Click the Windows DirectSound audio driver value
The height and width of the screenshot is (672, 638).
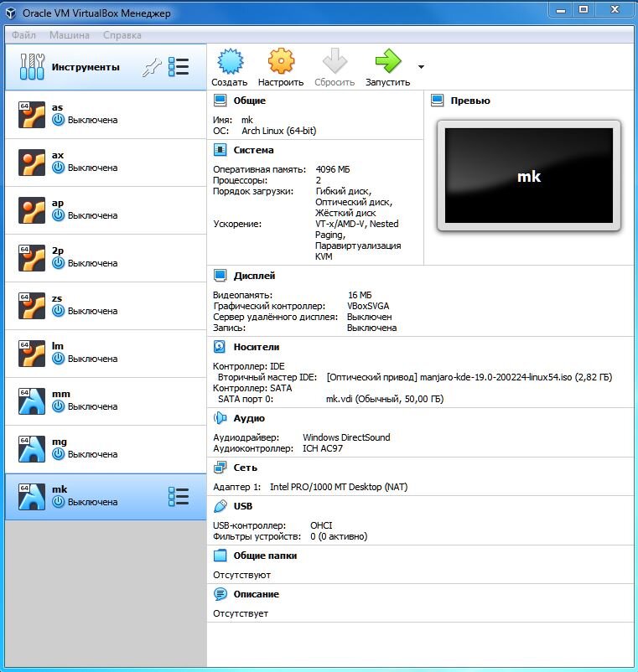tap(346, 437)
